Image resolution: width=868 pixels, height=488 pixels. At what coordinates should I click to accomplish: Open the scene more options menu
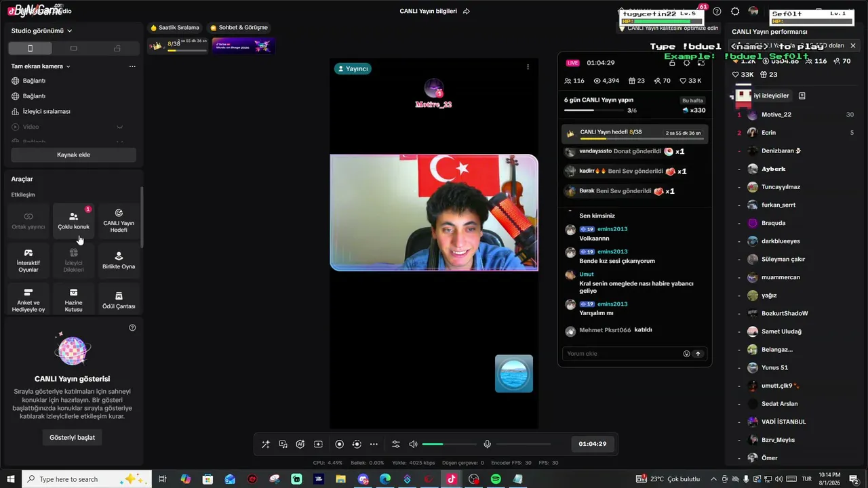point(132,66)
